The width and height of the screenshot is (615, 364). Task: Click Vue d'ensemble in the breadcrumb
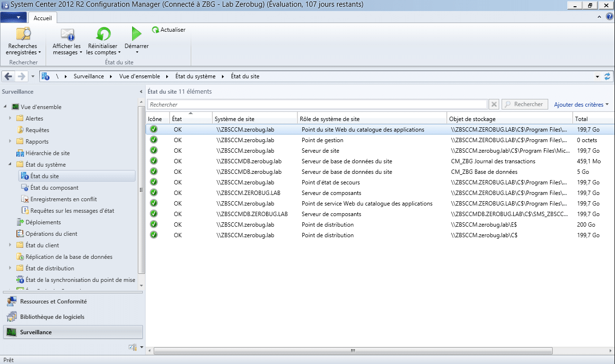pyautogui.click(x=140, y=76)
